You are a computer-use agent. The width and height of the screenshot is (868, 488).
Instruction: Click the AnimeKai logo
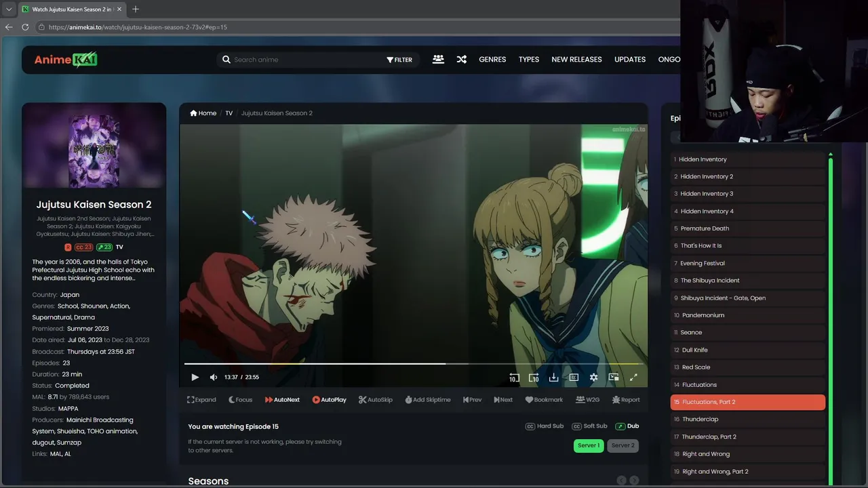pyautogui.click(x=66, y=60)
